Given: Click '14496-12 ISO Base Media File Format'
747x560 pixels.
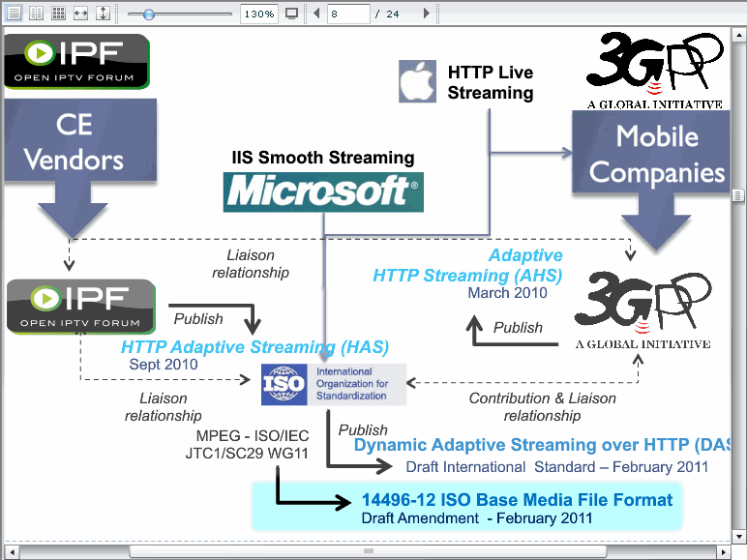Looking at the screenshot, I should (x=517, y=499).
